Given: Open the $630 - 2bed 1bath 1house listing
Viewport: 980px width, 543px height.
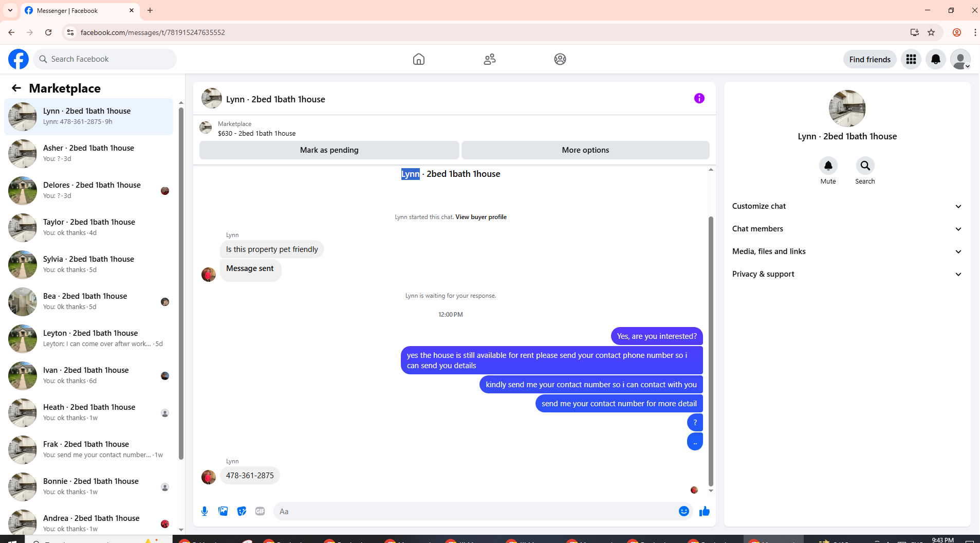Looking at the screenshot, I should click(x=256, y=133).
